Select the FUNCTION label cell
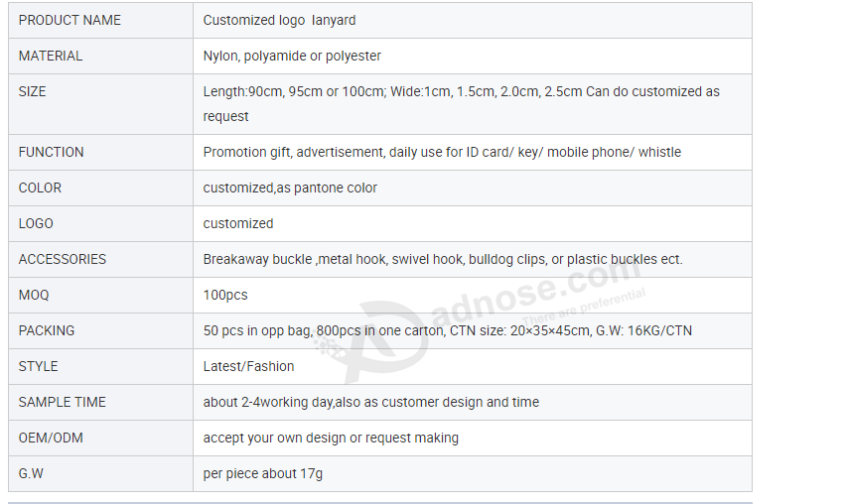The height and width of the screenshot is (504, 847). 52,152
